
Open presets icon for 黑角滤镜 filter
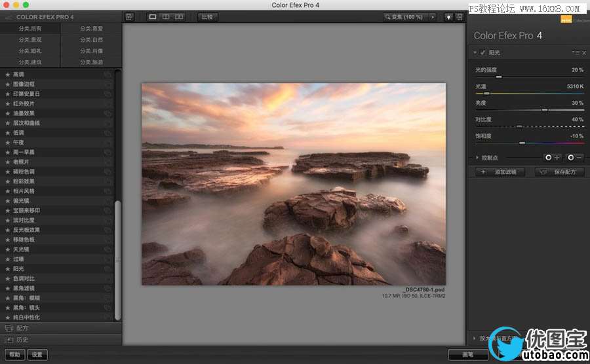(x=108, y=289)
